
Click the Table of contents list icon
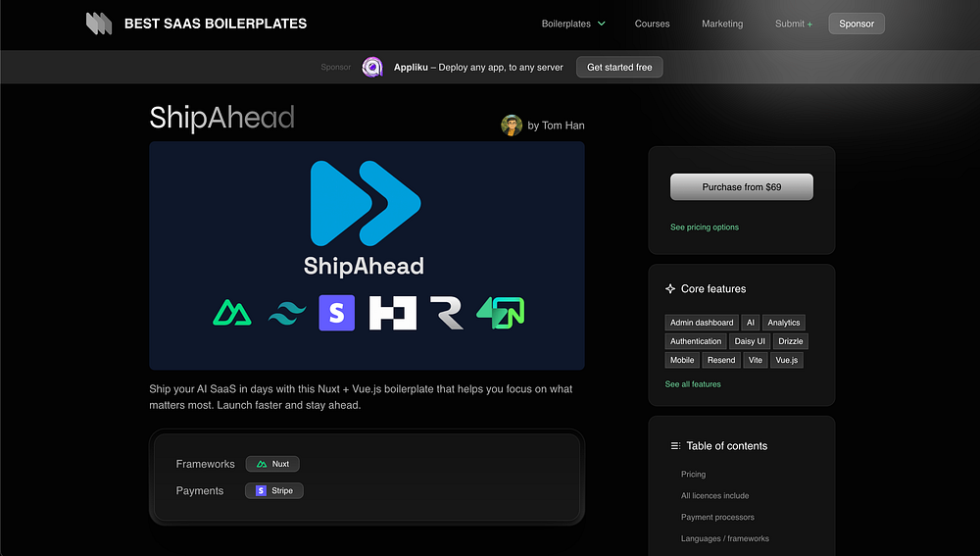pos(675,446)
